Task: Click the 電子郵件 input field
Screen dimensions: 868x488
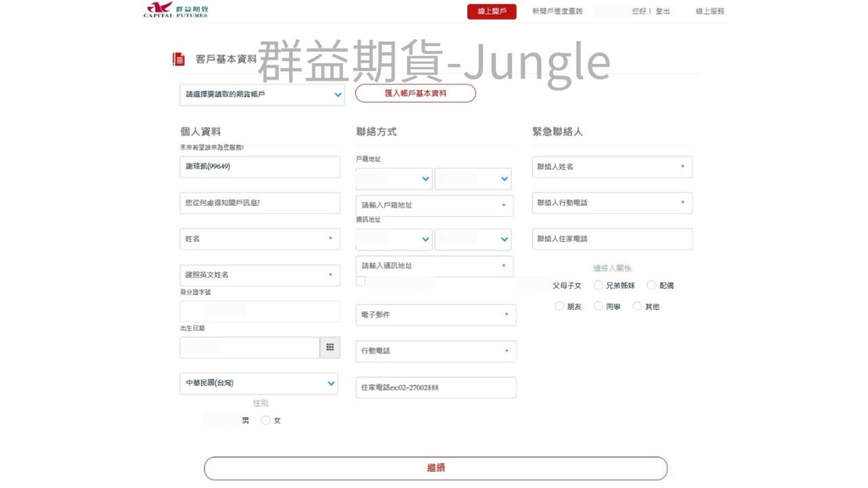Action: point(435,315)
